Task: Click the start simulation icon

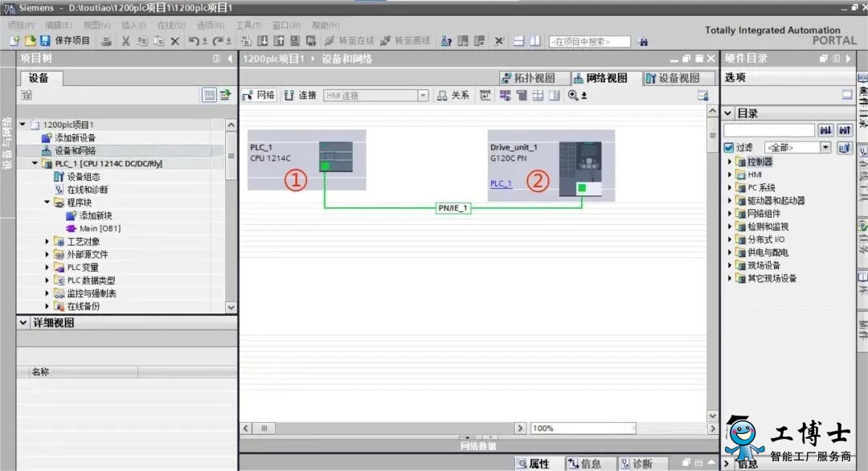Action: coord(295,41)
